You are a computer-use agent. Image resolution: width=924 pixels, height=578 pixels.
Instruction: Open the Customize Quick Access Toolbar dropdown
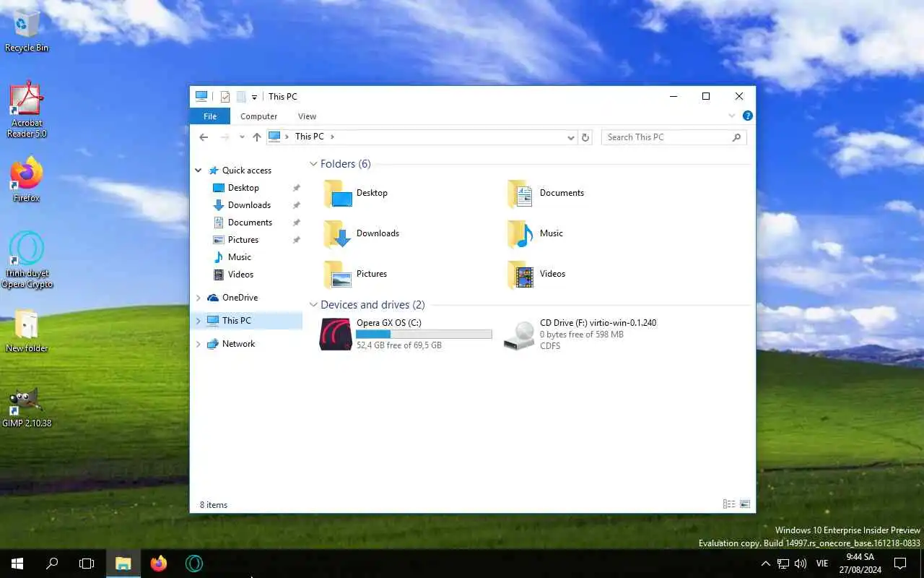click(x=254, y=98)
